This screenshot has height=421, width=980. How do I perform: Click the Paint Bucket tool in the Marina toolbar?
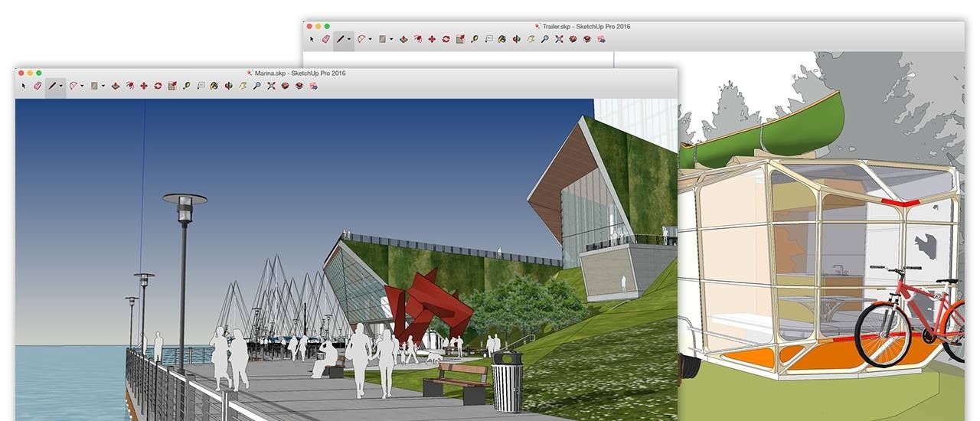click(214, 86)
